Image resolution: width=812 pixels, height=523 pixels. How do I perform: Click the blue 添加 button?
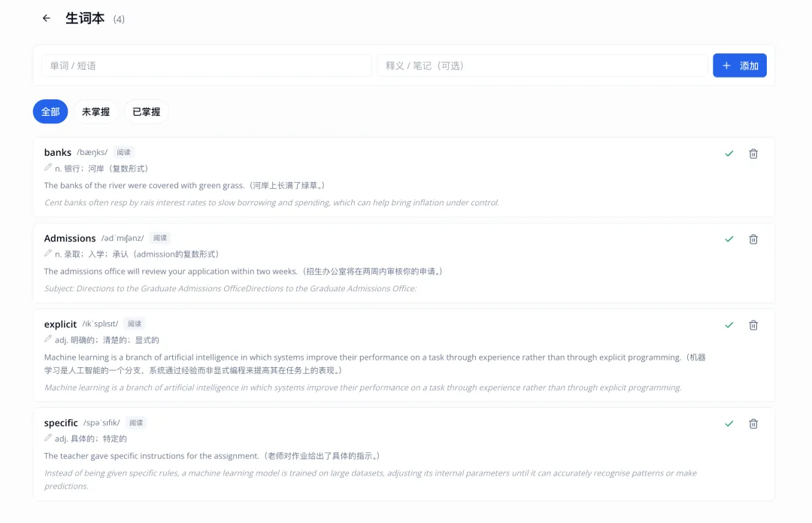[740, 65]
